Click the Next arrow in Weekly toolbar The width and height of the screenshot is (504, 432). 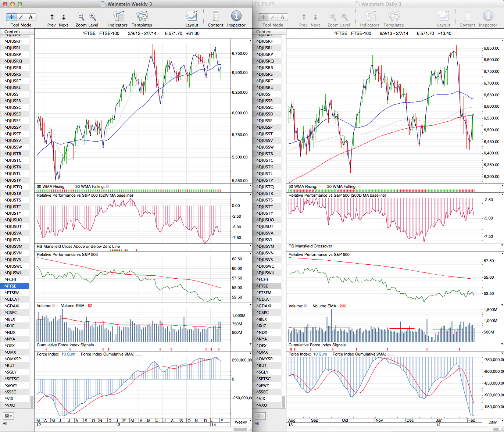(64, 17)
